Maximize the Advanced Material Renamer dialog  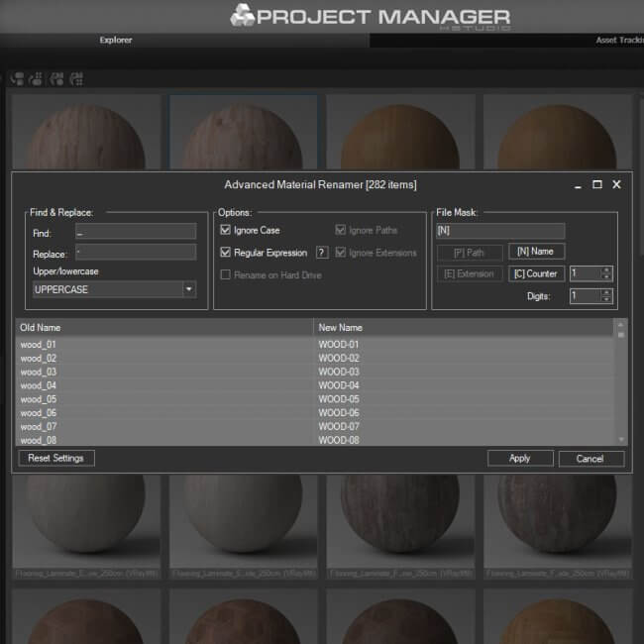597,184
